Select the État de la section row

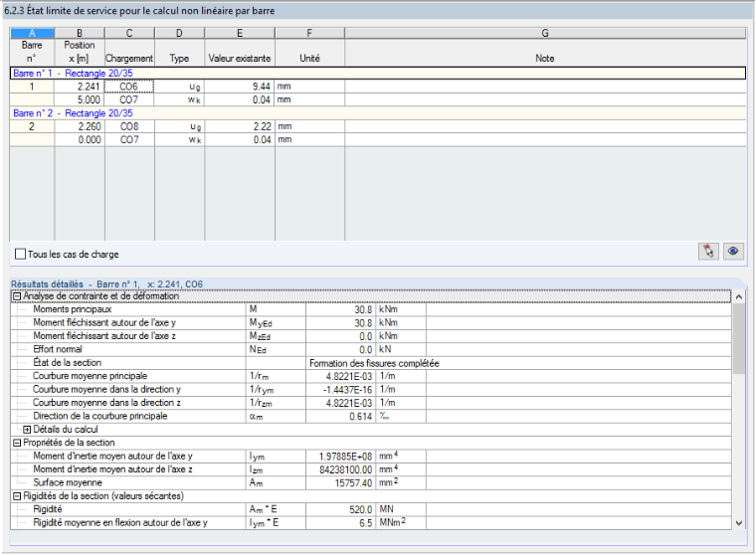tap(371, 363)
